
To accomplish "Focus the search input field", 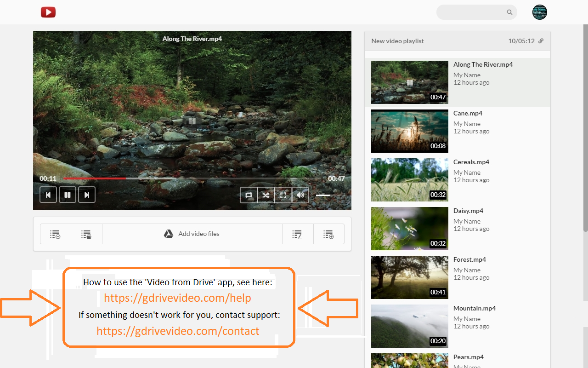I will tap(476, 12).
